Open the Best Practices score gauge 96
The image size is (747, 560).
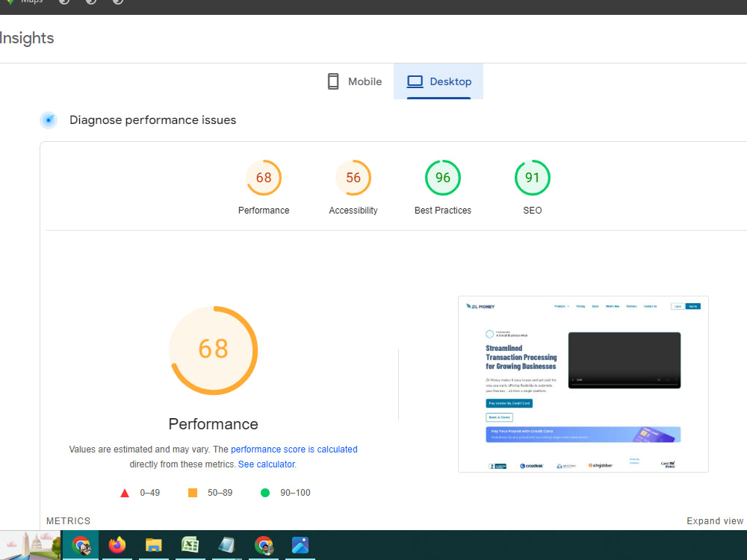442,178
